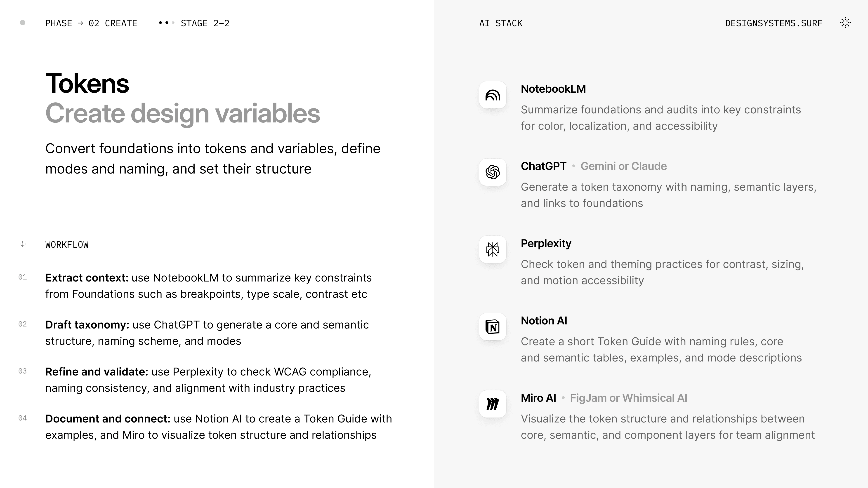This screenshot has height=488, width=868.
Task: Select the Extract context workflow step
Action: click(x=208, y=286)
